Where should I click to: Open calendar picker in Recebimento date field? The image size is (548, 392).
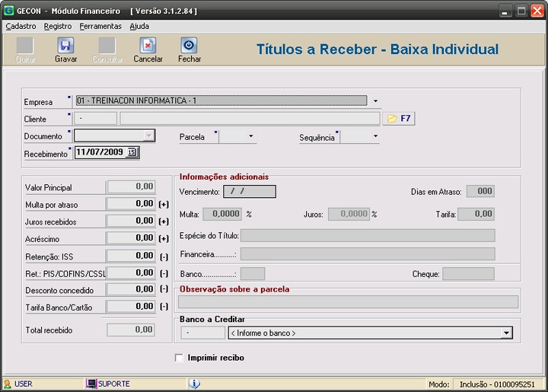(132, 152)
